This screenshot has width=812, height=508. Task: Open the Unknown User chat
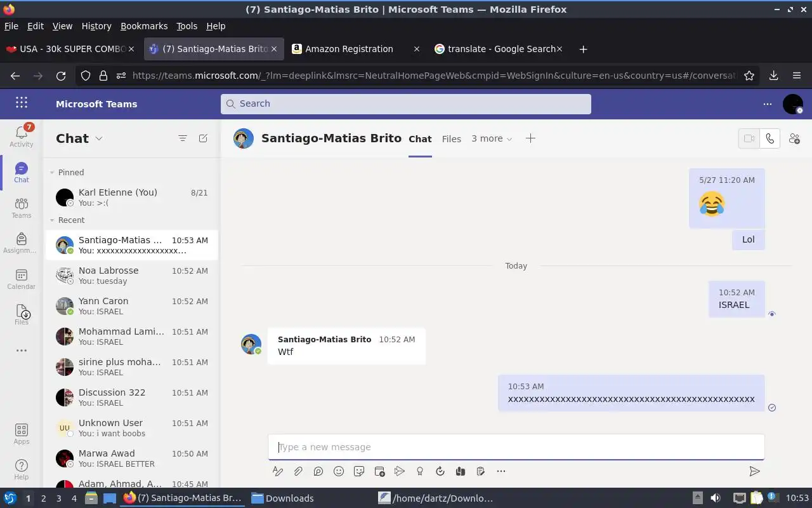[131, 428]
